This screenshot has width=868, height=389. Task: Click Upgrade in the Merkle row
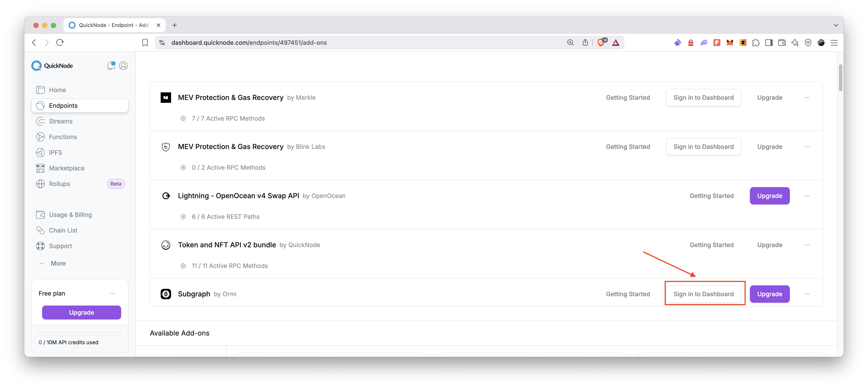pyautogui.click(x=770, y=98)
